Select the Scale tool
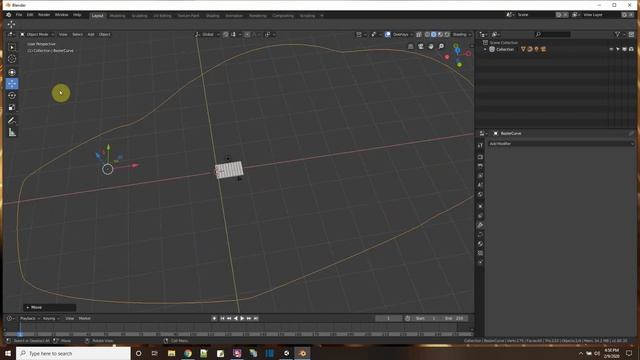 point(12,107)
